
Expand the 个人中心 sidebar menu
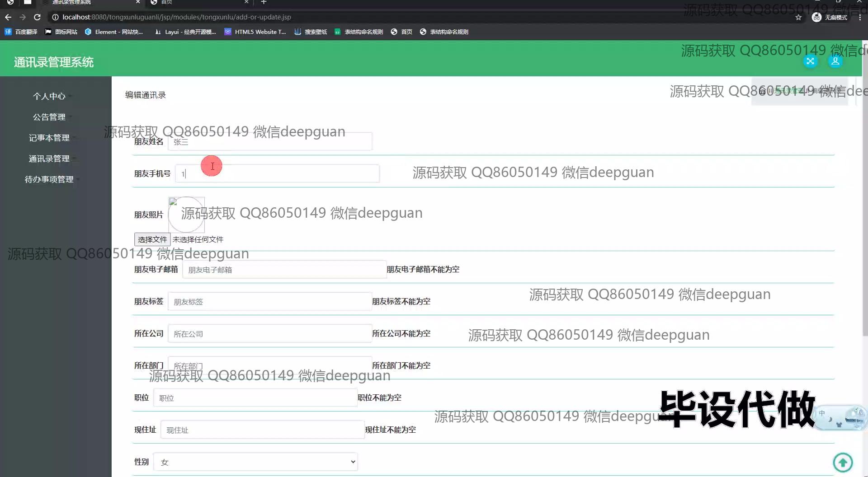point(50,96)
